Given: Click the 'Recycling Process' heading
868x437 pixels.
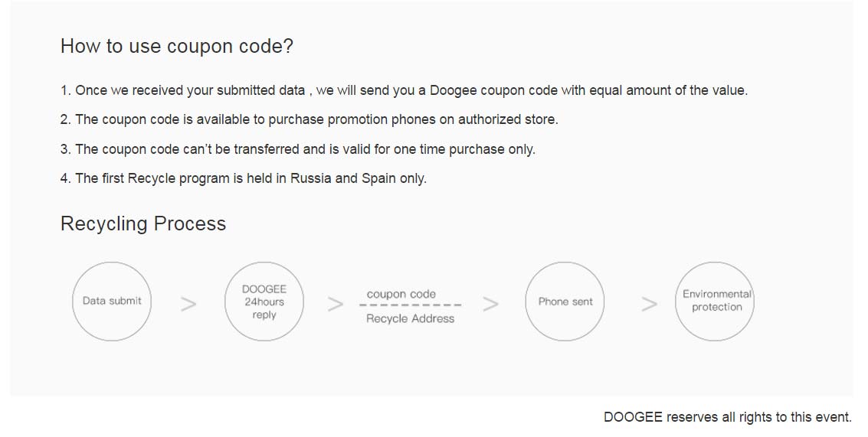Looking at the screenshot, I should (143, 223).
